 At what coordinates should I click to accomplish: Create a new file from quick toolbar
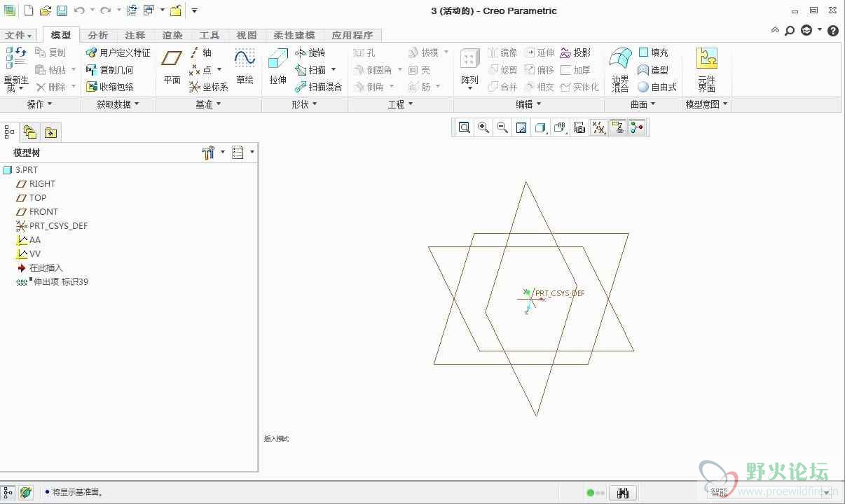tap(29, 10)
